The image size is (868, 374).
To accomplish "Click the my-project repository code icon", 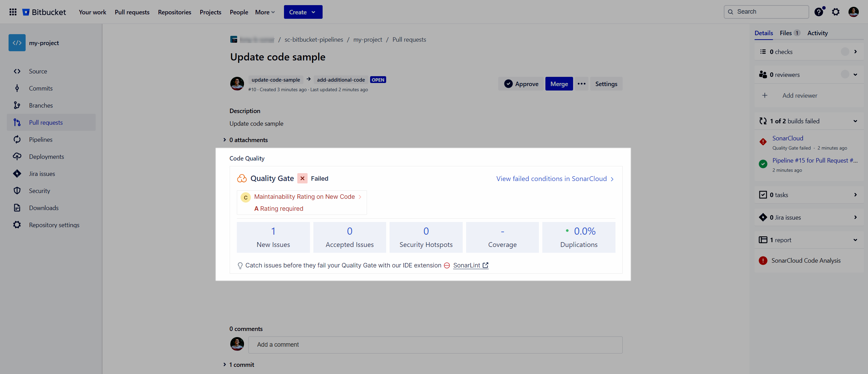I will [x=17, y=43].
